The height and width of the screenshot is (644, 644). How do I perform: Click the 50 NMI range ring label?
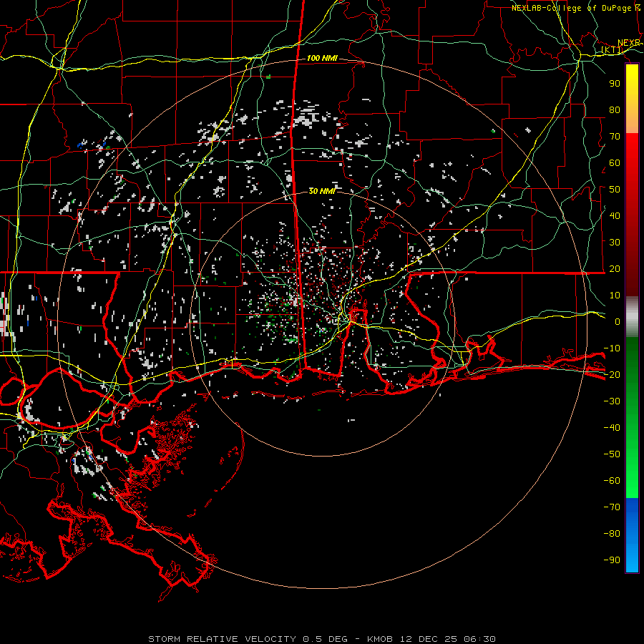322,191
